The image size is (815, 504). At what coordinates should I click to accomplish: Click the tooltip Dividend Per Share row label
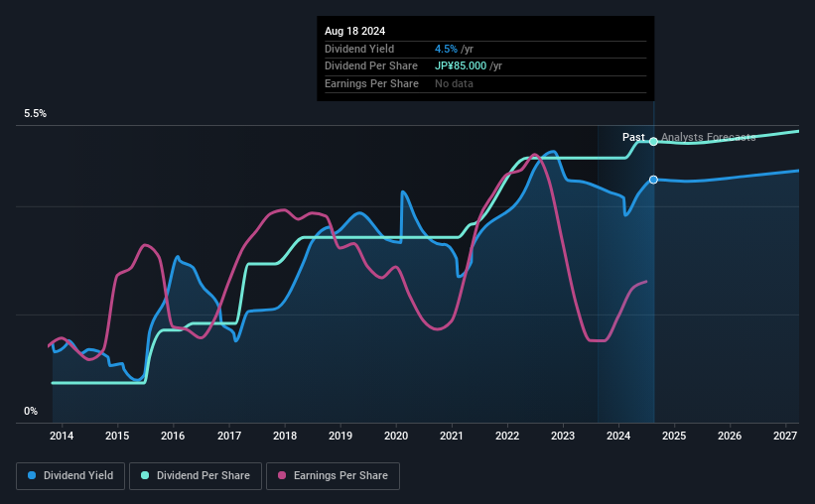pyautogui.click(x=371, y=66)
